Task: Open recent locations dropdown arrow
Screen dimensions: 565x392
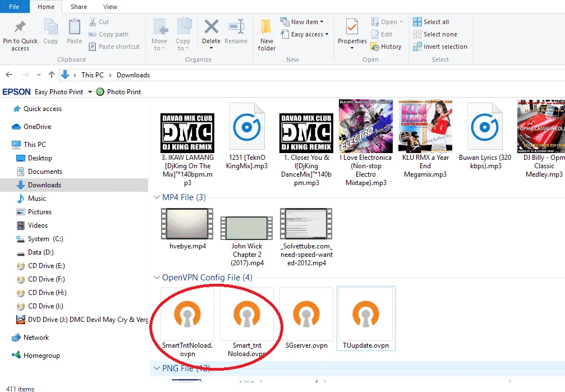Action: (x=39, y=75)
